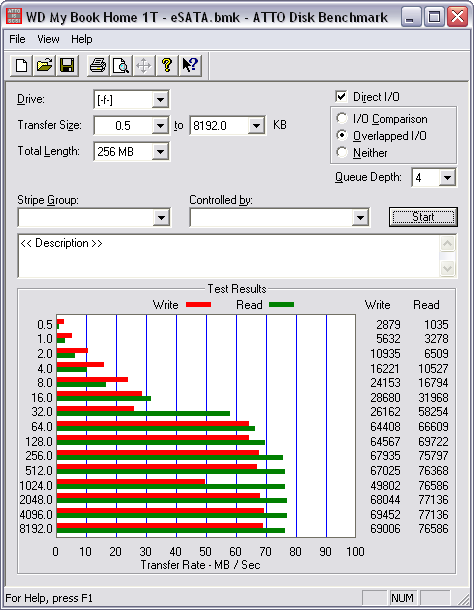Expand the Stripe Group dropdown

(161, 217)
